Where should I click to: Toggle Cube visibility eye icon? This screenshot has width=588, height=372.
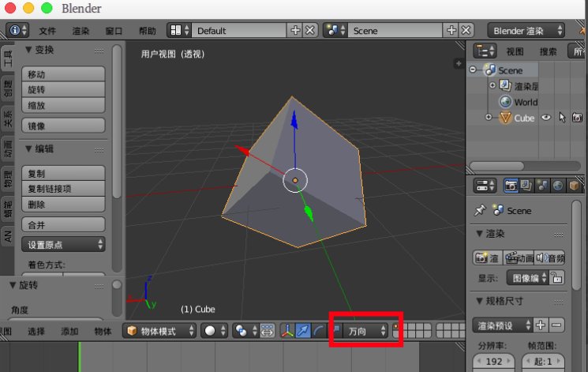[545, 118]
